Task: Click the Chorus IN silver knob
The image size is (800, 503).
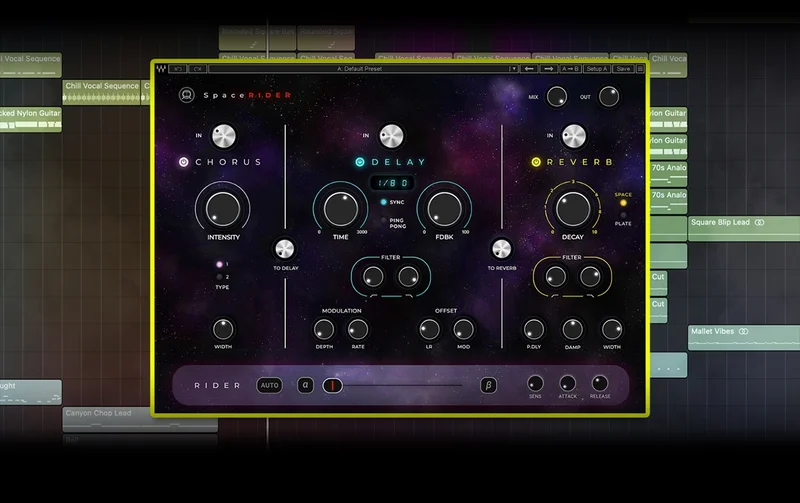Action: 224,136
